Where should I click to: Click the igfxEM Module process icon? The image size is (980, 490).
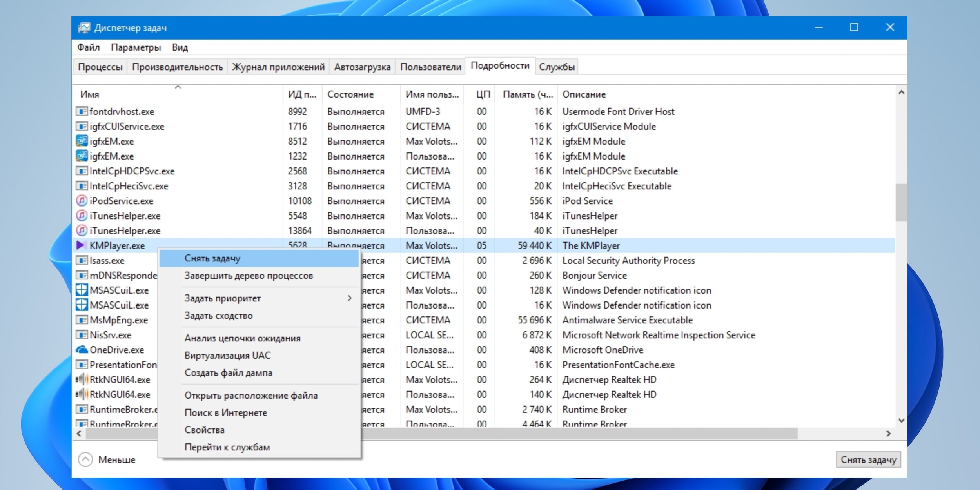81,141
